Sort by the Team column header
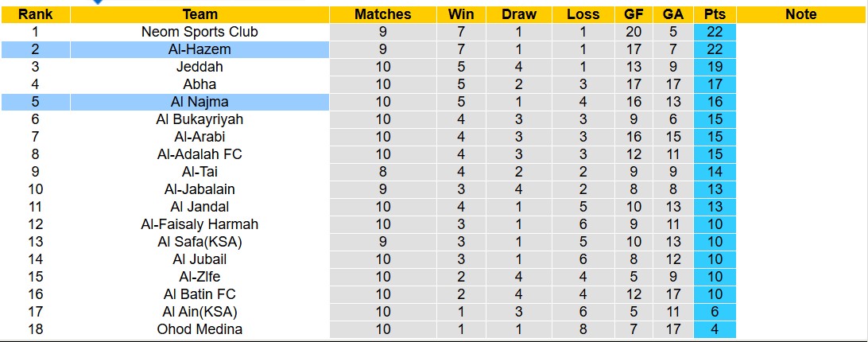The height and width of the screenshot is (342, 868). pos(200,14)
